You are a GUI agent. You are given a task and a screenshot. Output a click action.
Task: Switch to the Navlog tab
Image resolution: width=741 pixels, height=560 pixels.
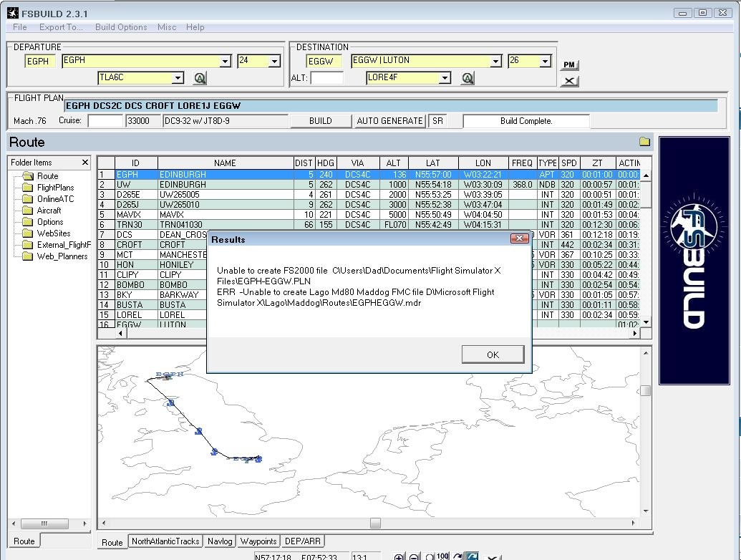tap(220, 541)
